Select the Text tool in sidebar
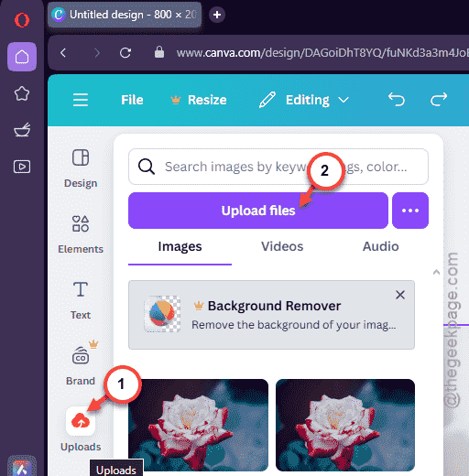Viewport: 469px width, 476px height. pos(81,300)
